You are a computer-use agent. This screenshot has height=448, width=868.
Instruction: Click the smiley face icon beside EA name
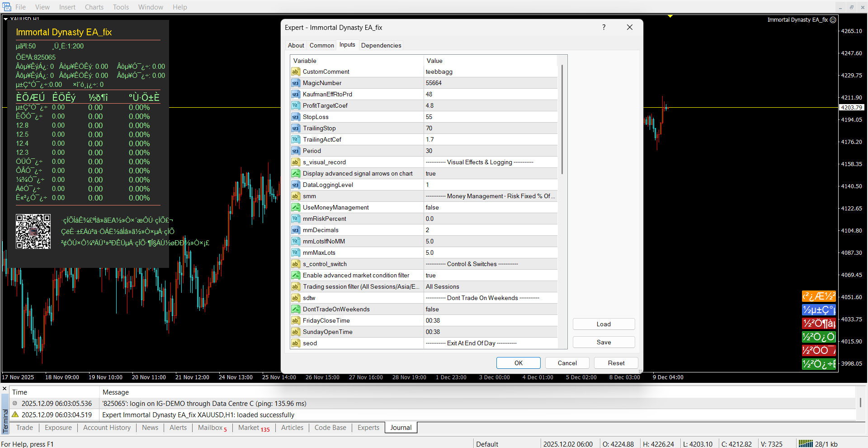coord(833,20)
